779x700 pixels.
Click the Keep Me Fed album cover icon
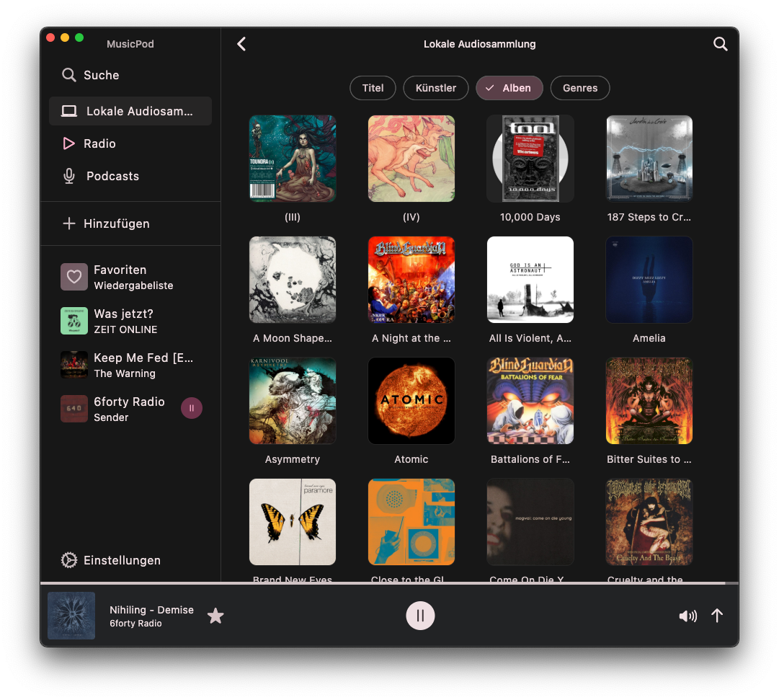coord(74,364)
